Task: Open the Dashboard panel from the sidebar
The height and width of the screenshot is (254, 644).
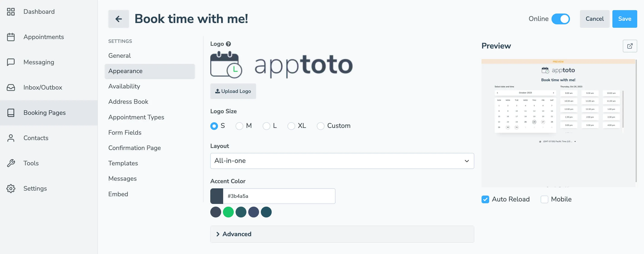Action: click(11, 12)
